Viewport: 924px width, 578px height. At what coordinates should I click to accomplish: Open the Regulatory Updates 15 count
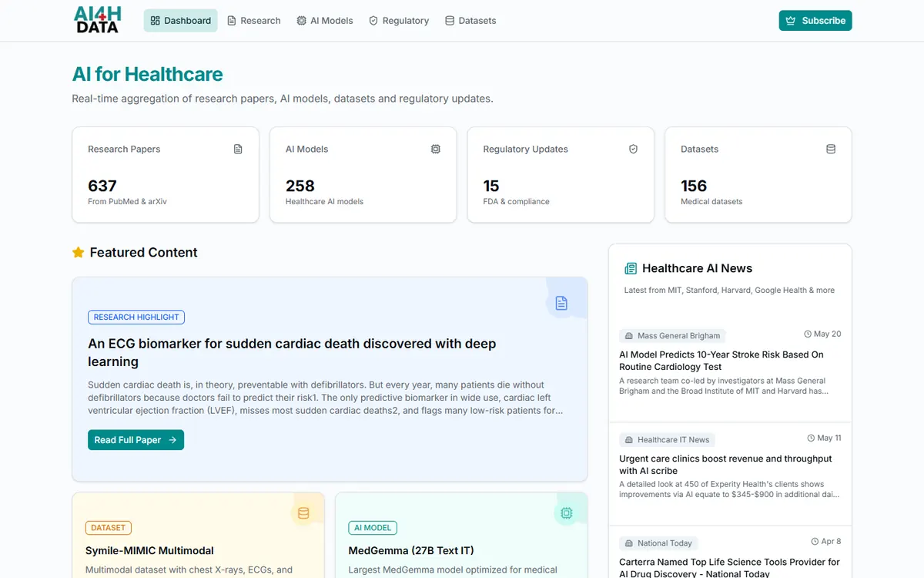tap(491, 186)
